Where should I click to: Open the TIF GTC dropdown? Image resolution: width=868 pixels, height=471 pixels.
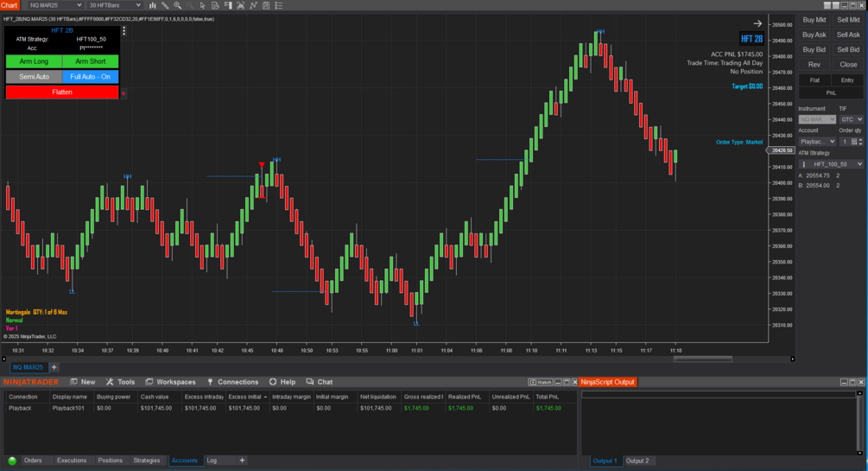(852, 119)
